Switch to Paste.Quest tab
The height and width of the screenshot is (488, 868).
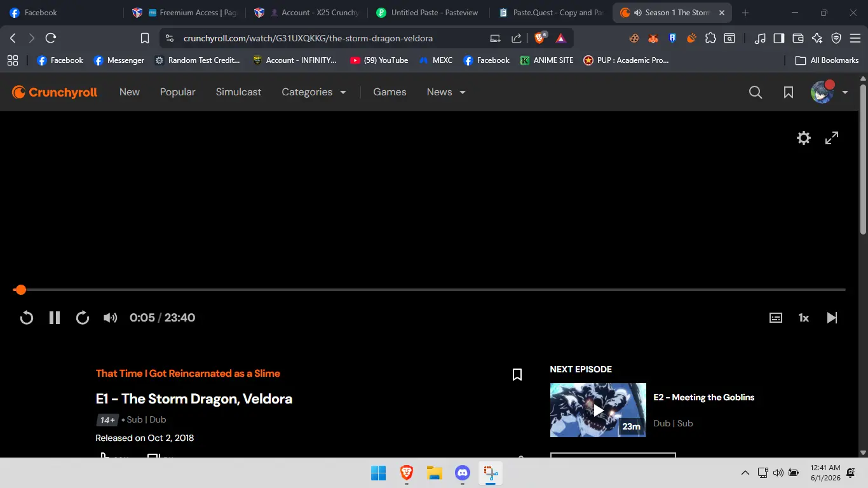click(x=552, y=13)
